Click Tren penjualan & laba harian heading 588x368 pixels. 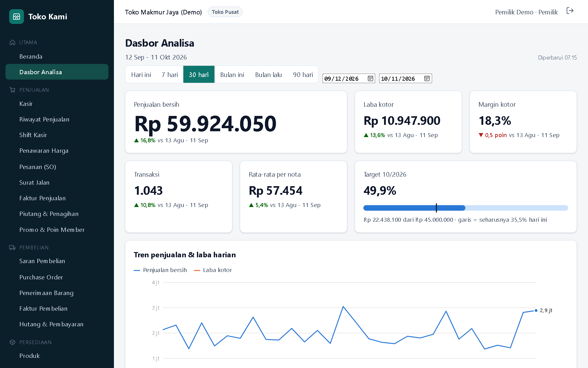point(185,255)
